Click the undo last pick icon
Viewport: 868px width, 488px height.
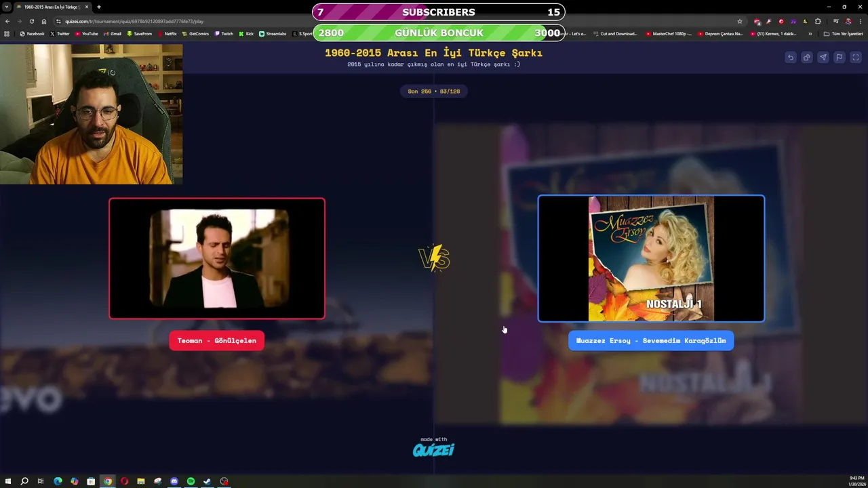790,58
